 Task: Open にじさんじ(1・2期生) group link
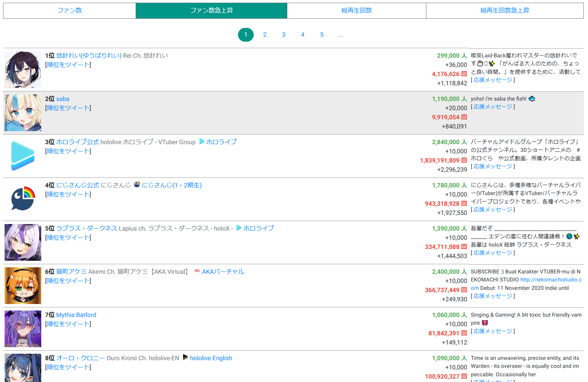[172, 185]
